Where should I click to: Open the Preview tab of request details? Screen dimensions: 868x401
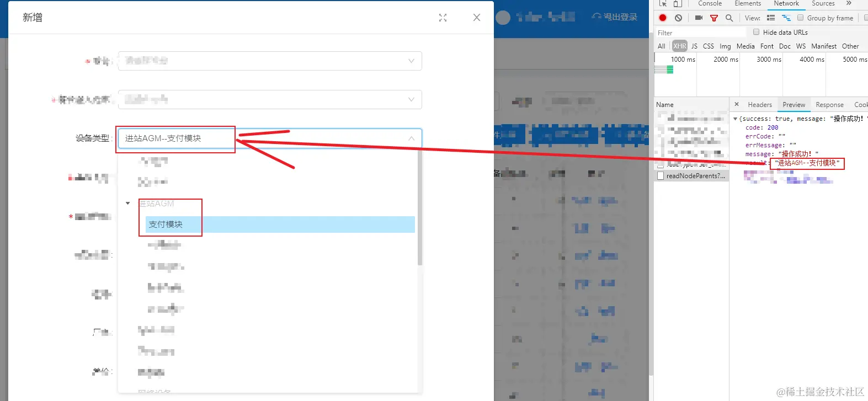coord(794,105)
